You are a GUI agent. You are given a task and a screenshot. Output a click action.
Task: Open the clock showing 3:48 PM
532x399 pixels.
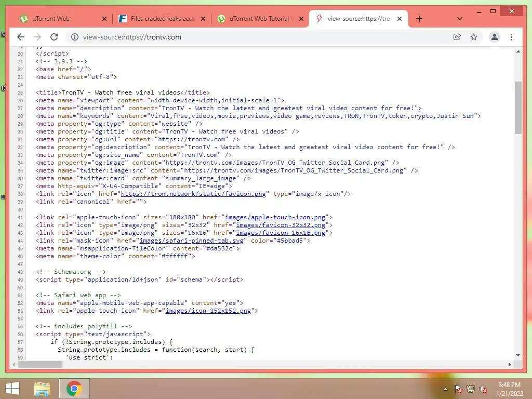tap(509, 389)
